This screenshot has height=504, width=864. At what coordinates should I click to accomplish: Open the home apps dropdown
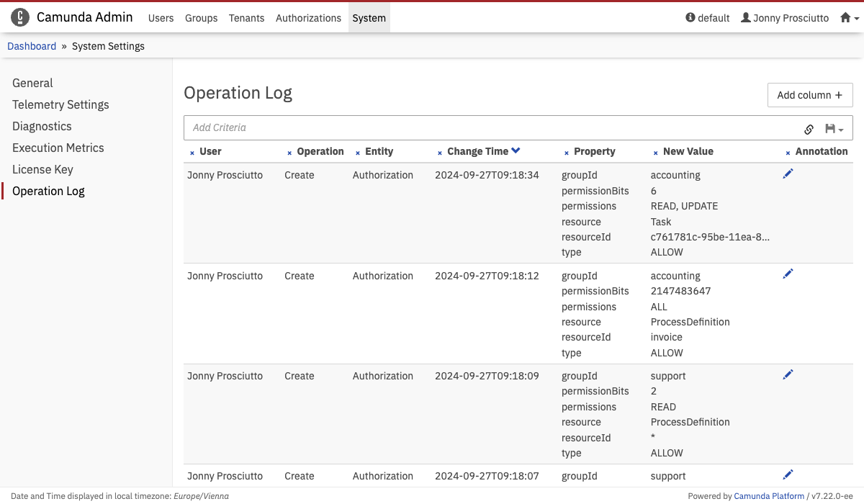850,18
